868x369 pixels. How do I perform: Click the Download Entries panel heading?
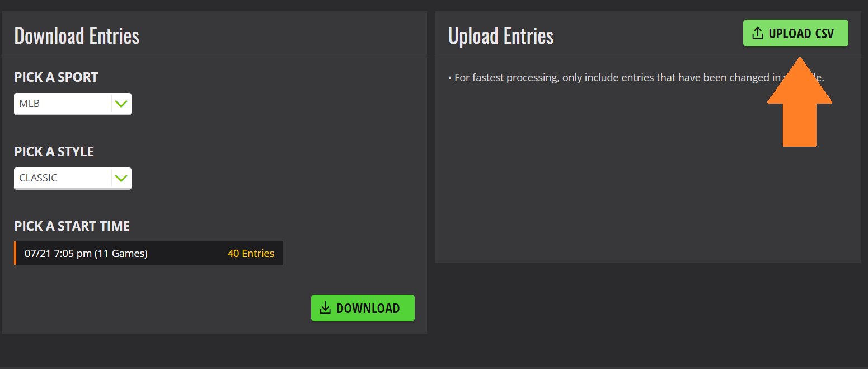click(77, 35)
